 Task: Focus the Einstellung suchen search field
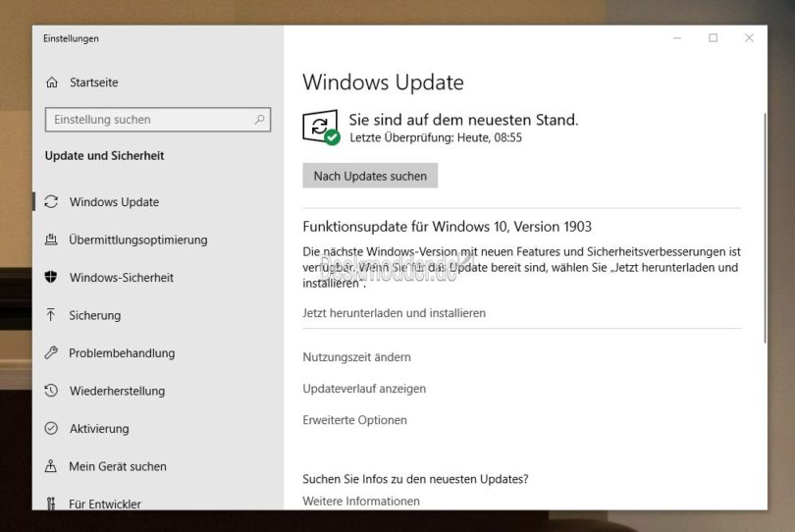158,120
